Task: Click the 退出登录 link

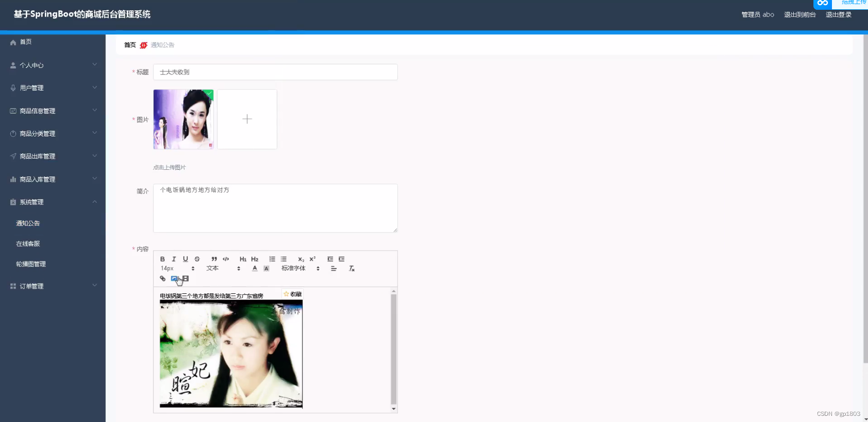Action: pos(839,15)
